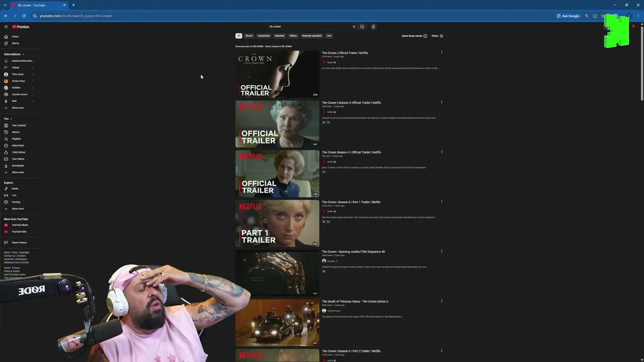The width and height of the screenshot is (644, 362).
Task: Open About these results info
Action: [414, 36]
